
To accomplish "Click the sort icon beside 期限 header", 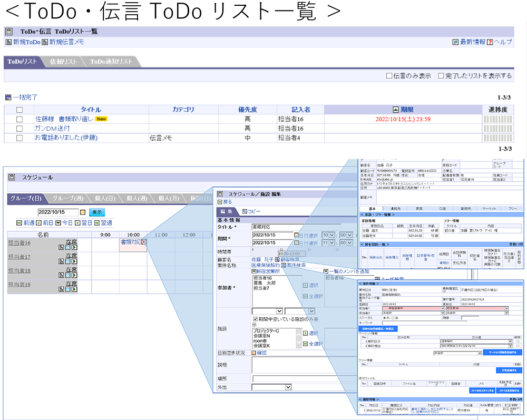I will click(396, 110).
